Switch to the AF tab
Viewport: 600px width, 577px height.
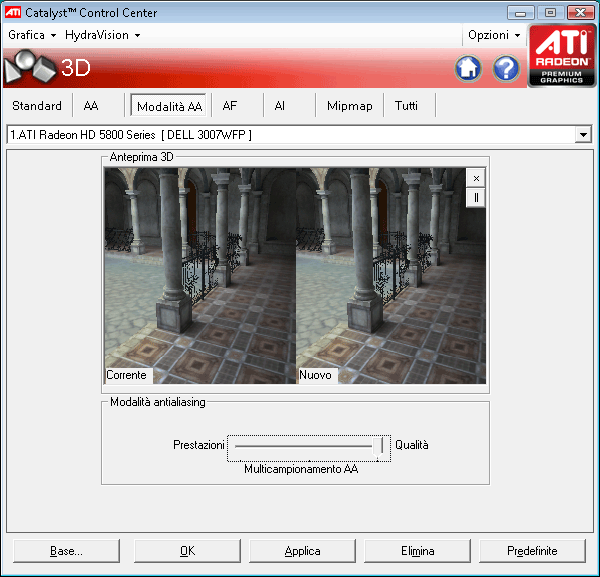click(x=230, y=106)
